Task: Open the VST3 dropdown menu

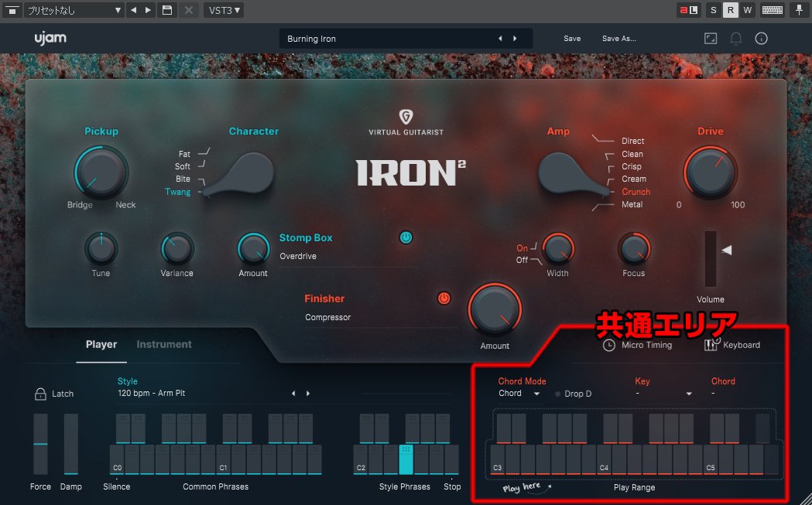Action: coord(224,10)
